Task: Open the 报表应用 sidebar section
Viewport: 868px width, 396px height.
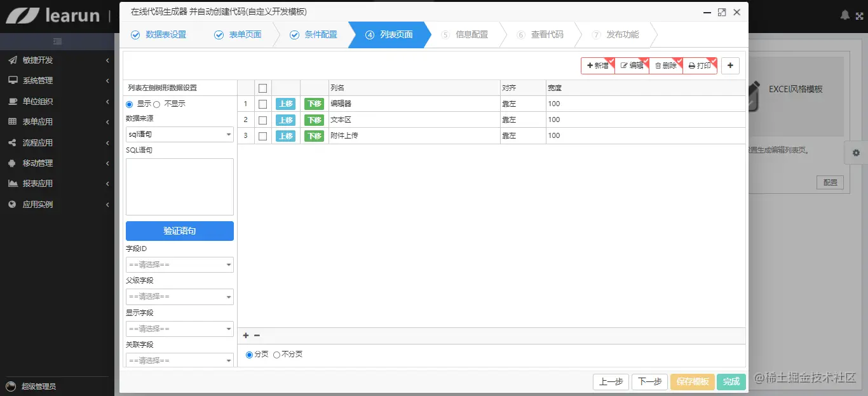Action: pos(58,183)
